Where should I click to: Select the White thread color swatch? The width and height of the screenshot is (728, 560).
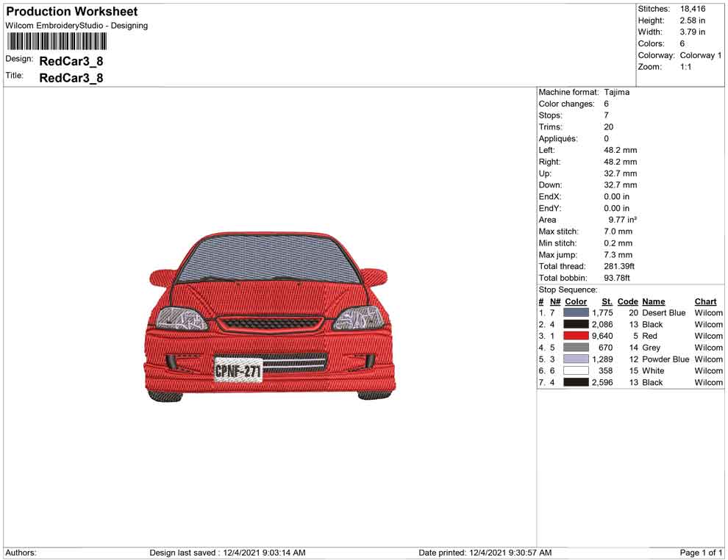576,371
